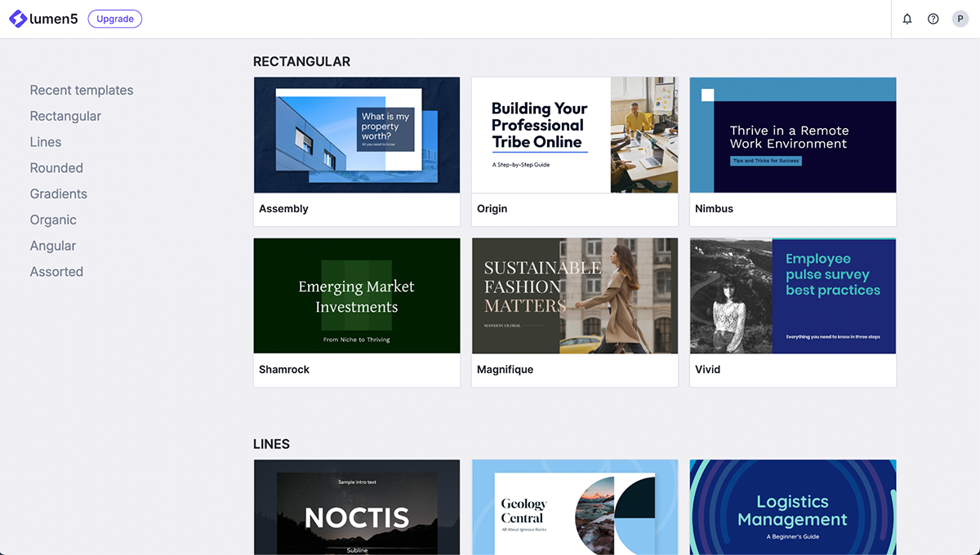Viewport: 980px width, 555px height.
Task: Choose the Origin template thumbnail
Action: (x=575, y=135)
